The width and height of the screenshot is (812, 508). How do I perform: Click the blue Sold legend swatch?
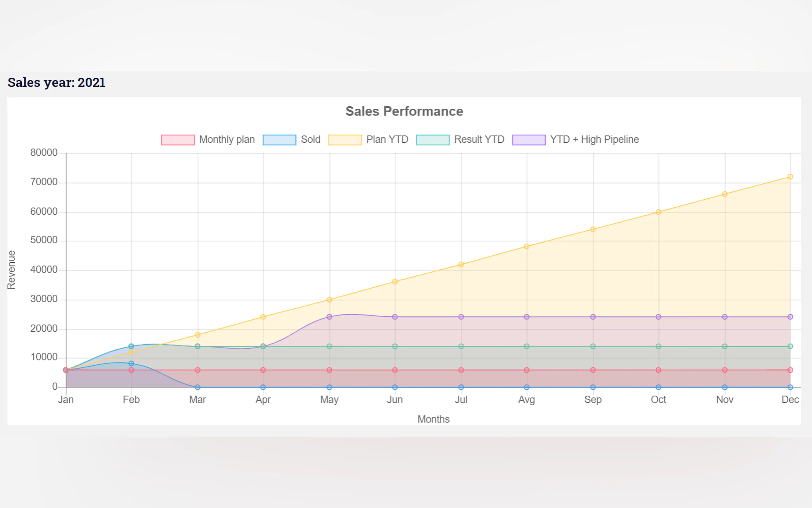pos(279,140)
